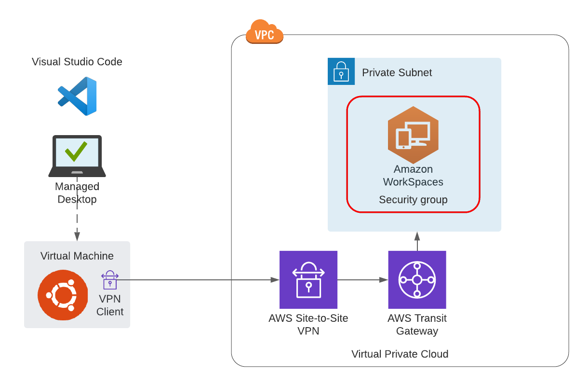
Task: Click the Managed Desktop laptop icon
Action: pyautogui.click(x=77, y=155)
